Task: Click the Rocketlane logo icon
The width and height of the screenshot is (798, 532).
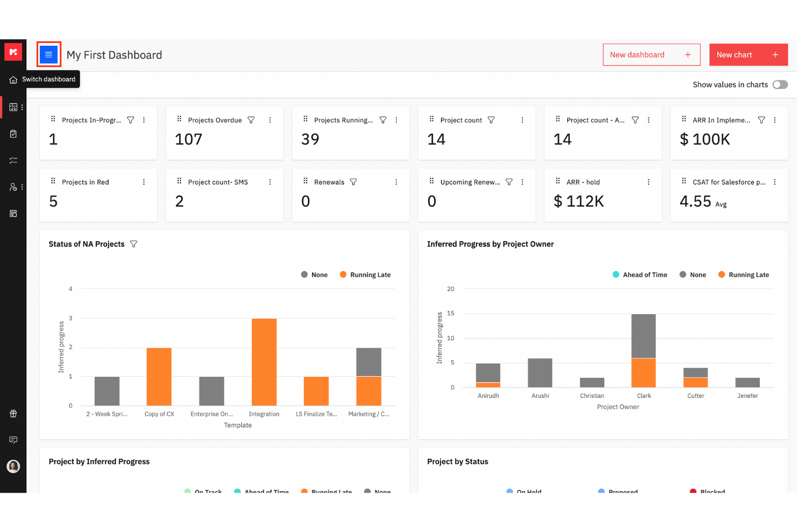Action: point(13,52)
